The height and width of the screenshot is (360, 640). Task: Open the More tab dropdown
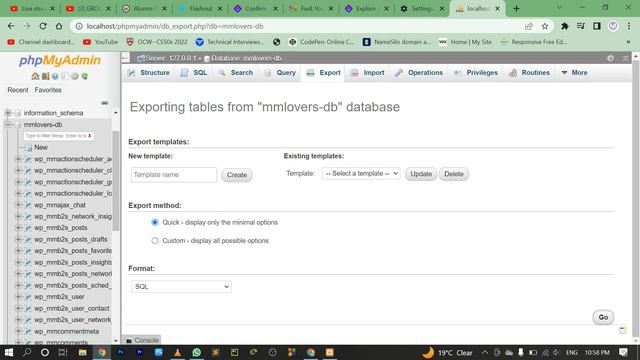(574, 73)
